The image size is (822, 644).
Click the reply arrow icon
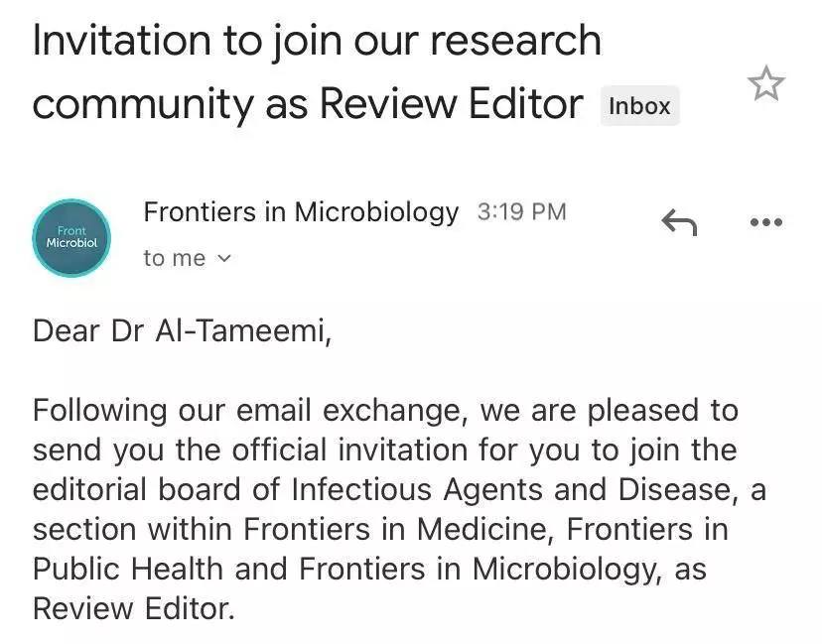coord(679,224)
